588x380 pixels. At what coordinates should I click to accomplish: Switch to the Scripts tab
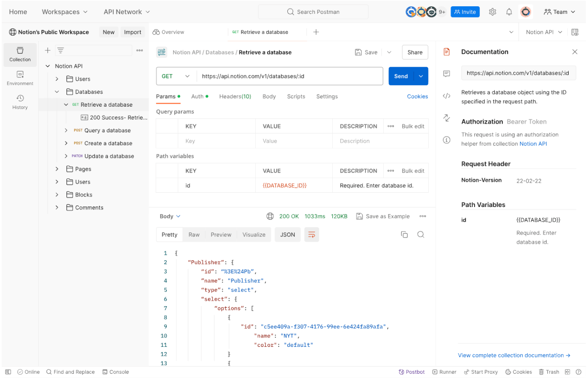pyautogui.click(x=296, y=97)
